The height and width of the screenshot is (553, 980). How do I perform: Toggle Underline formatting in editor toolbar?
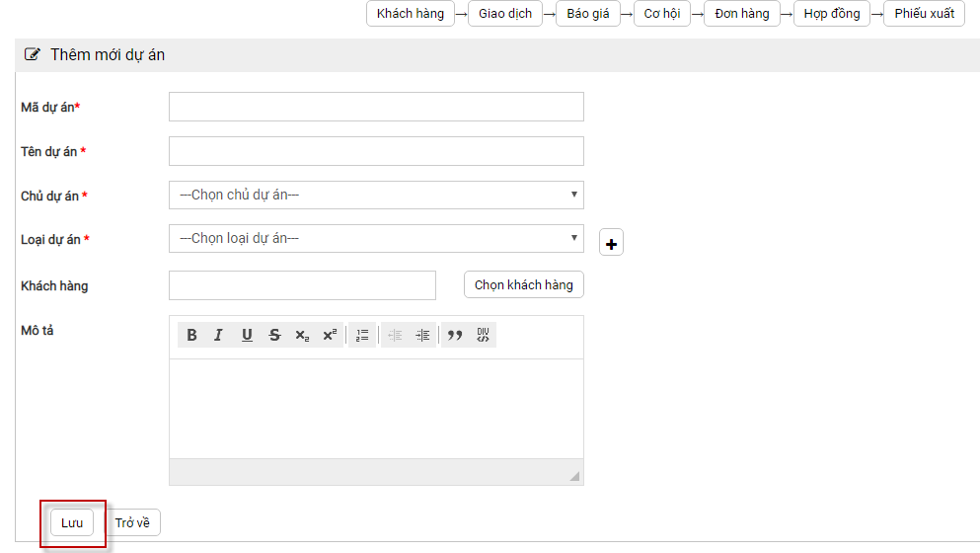[247, 335]
